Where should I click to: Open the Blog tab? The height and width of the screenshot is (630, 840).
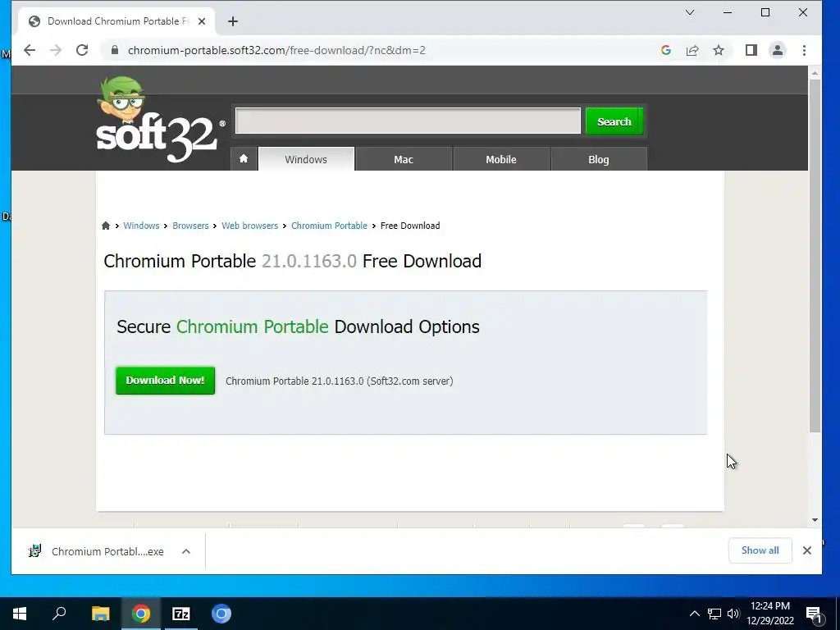click(598, 159)
